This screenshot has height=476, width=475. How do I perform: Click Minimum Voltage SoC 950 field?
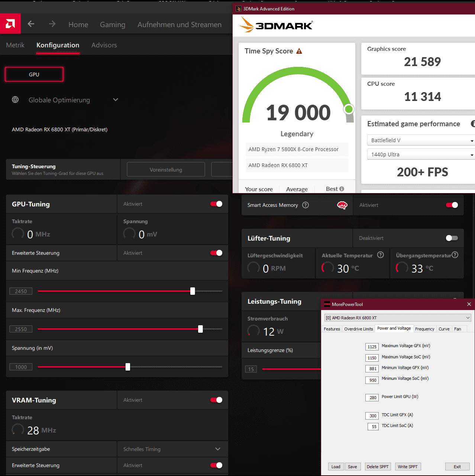(372, 380)
